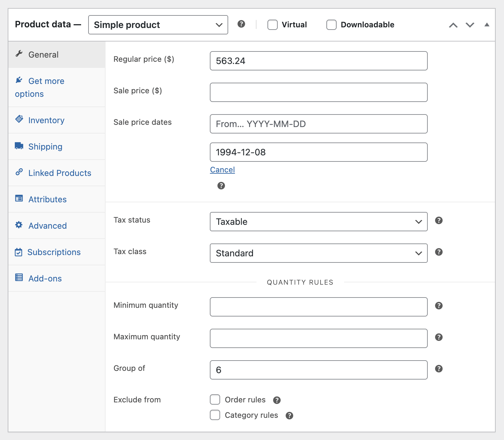Enable the Virtual checkbox

273,25
